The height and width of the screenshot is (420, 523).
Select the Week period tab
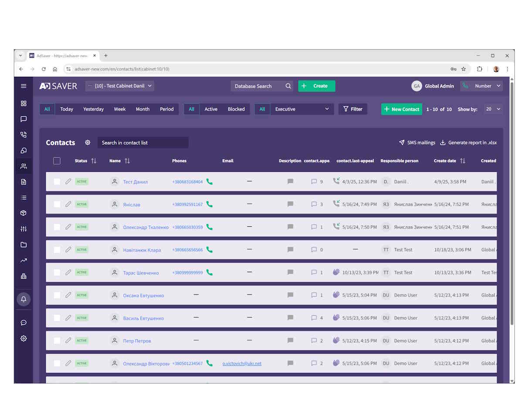(x=120, y=109)
